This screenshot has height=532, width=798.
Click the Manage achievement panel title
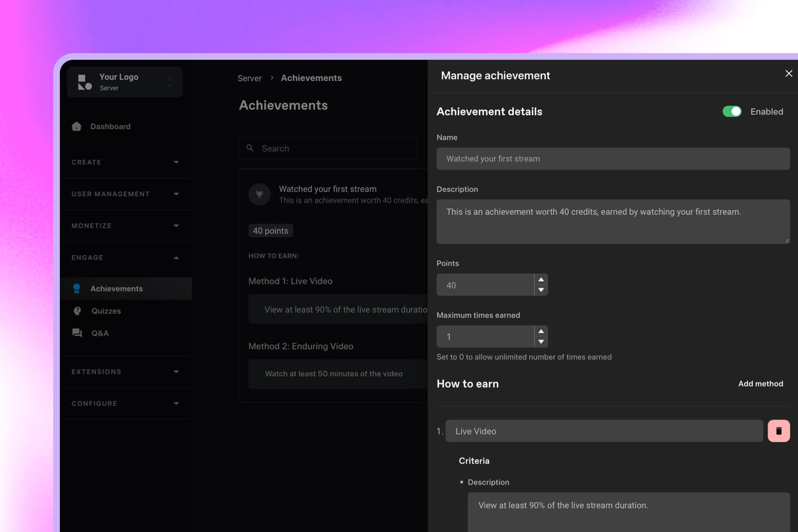click(495, 76)
